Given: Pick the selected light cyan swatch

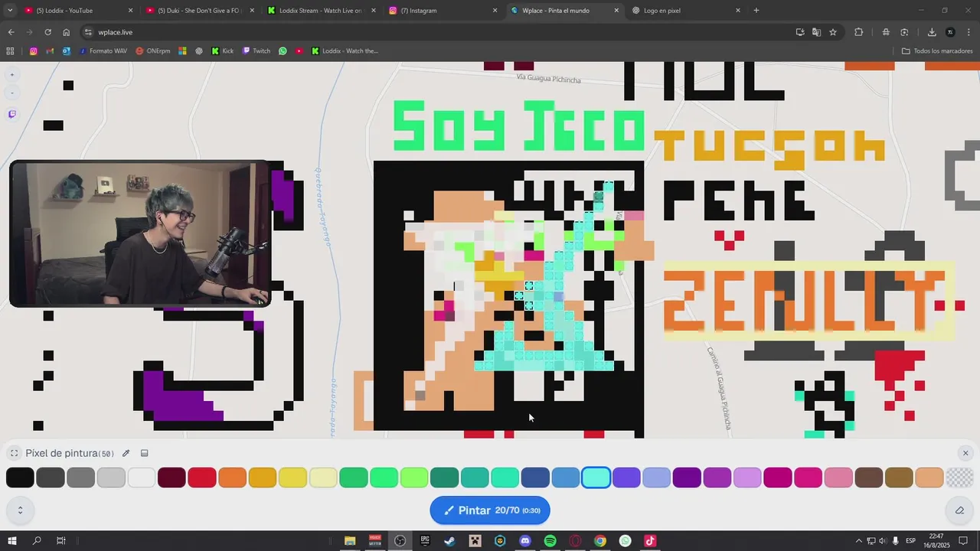Looking at the screenshot, I should [596, 478].
